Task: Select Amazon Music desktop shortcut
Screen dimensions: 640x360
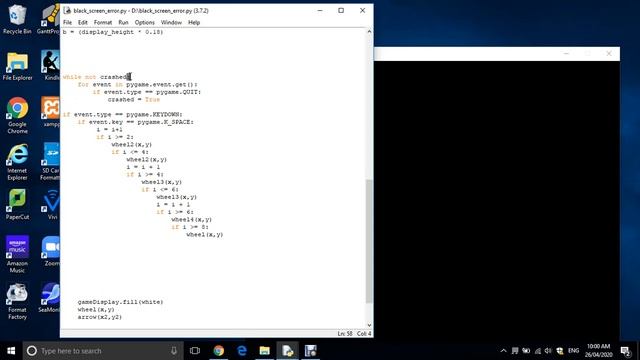Action: [x=17, y=254]
